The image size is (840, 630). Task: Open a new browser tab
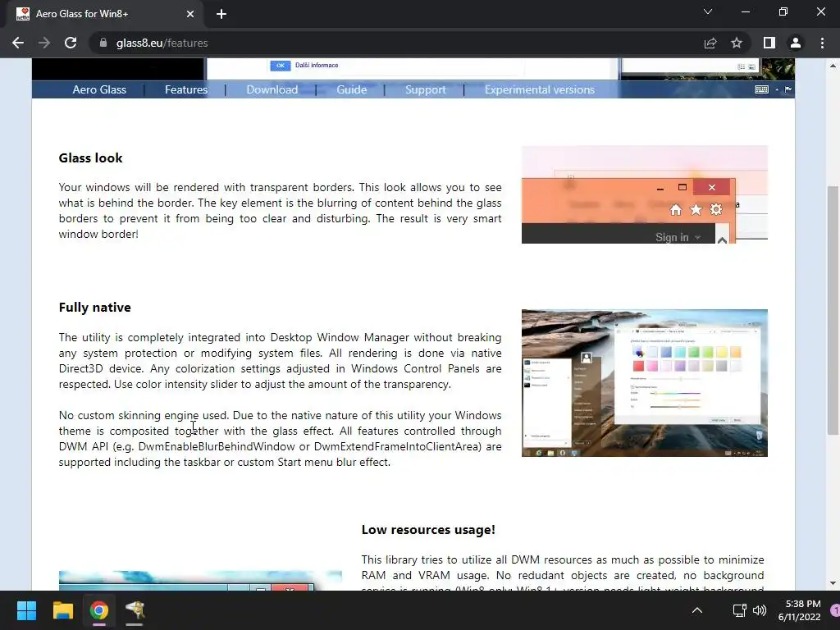[x=221, y=14]
